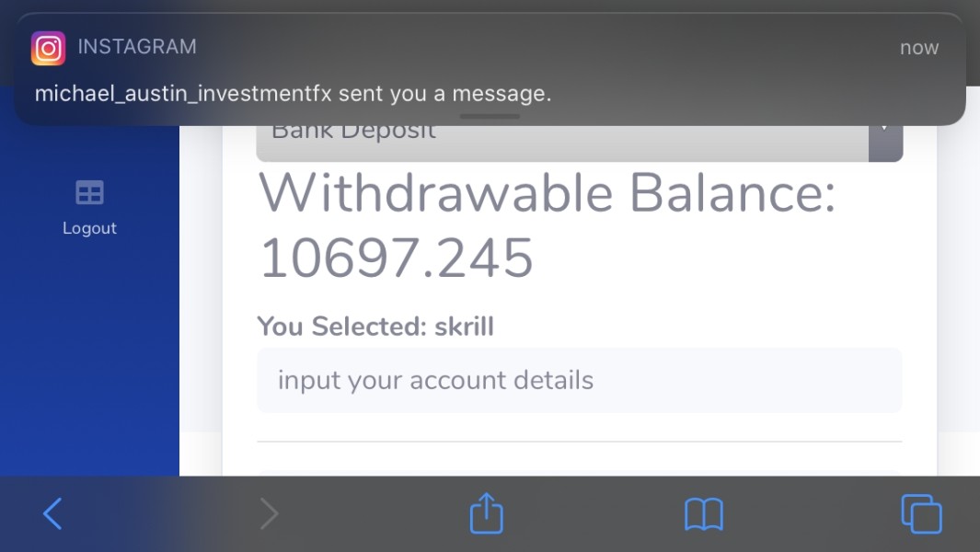Select the Logout text link
Screen dimensions: 980x552
(x=89, y=228)
